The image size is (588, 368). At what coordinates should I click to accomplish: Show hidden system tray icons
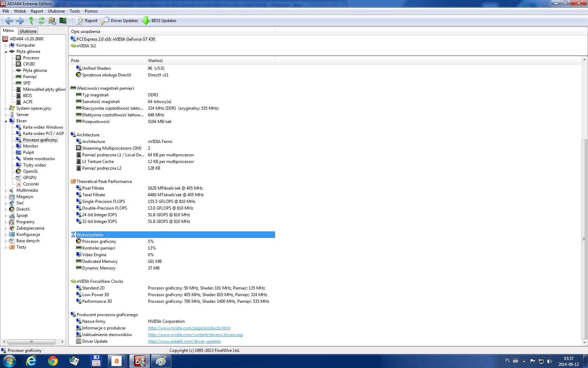[x=524, y=361]
